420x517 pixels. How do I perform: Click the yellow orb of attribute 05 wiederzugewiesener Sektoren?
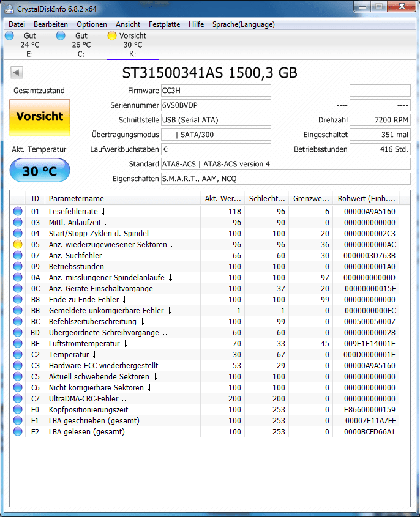pyautogui.click(x=18, y=244)
